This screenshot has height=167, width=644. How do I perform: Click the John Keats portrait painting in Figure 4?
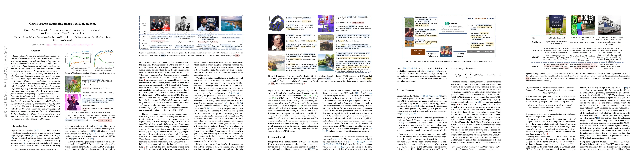pyautogui.click(x=276, y=43)
